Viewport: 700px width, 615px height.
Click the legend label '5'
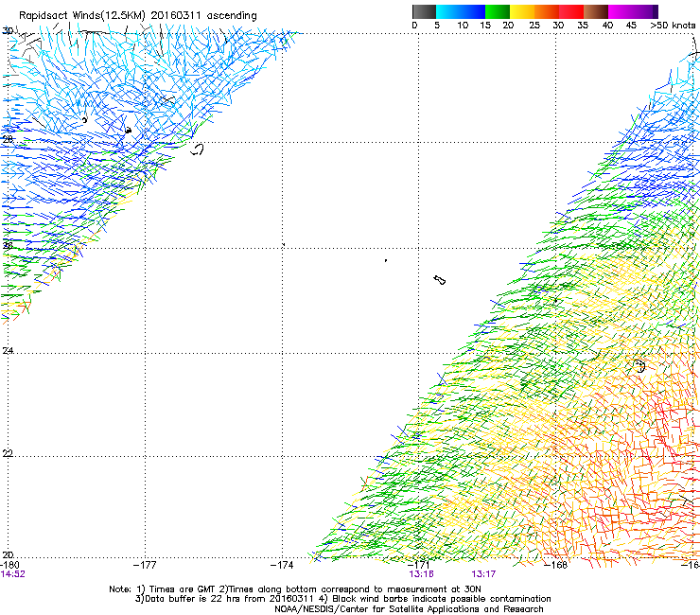(x=437, y=26)
